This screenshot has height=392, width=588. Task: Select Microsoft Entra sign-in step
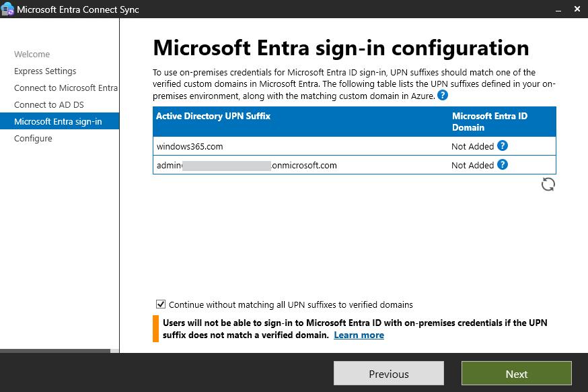60,121
